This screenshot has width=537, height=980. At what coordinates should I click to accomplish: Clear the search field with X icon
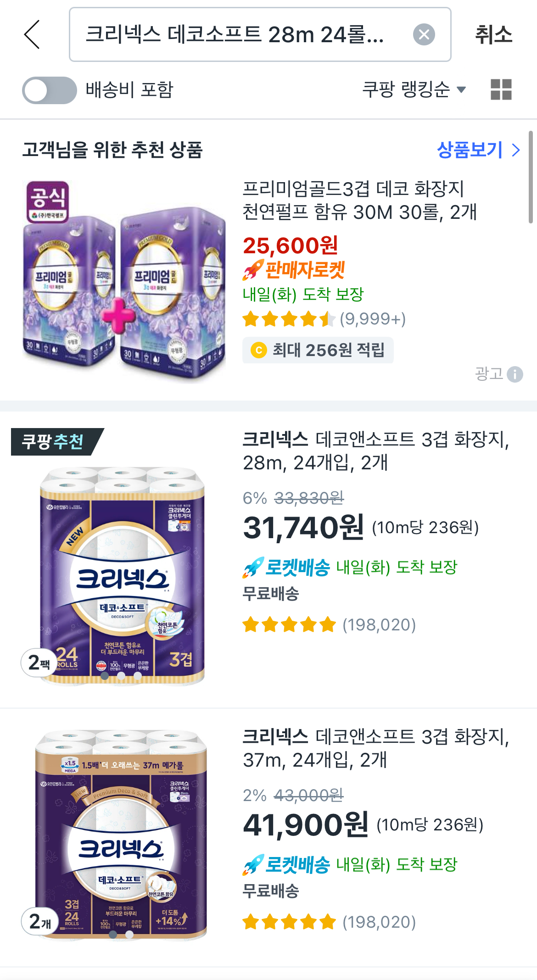pos(424,34)
